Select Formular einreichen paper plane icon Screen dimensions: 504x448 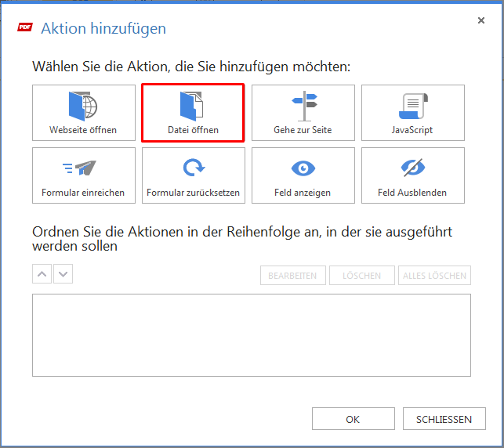[79, 168]
